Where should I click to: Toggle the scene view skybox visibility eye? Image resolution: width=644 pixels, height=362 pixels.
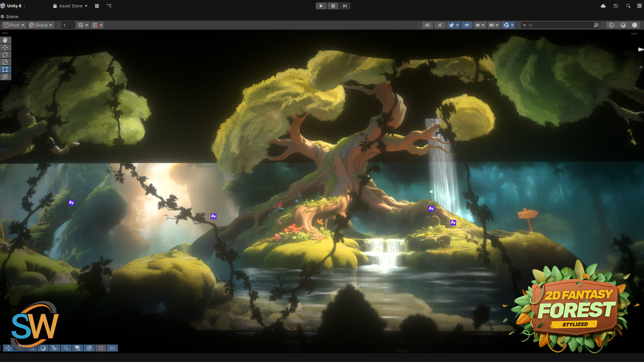pyautogui.click(x=467, y=25)
